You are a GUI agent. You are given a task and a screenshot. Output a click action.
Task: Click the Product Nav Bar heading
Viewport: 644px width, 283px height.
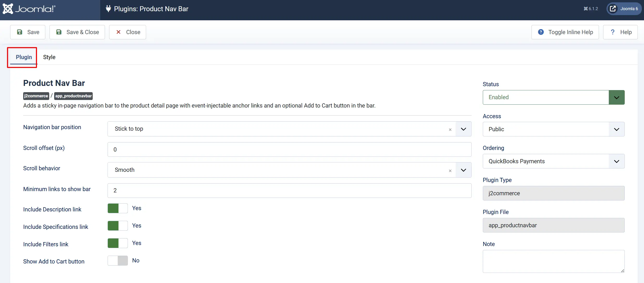point(54,83)
